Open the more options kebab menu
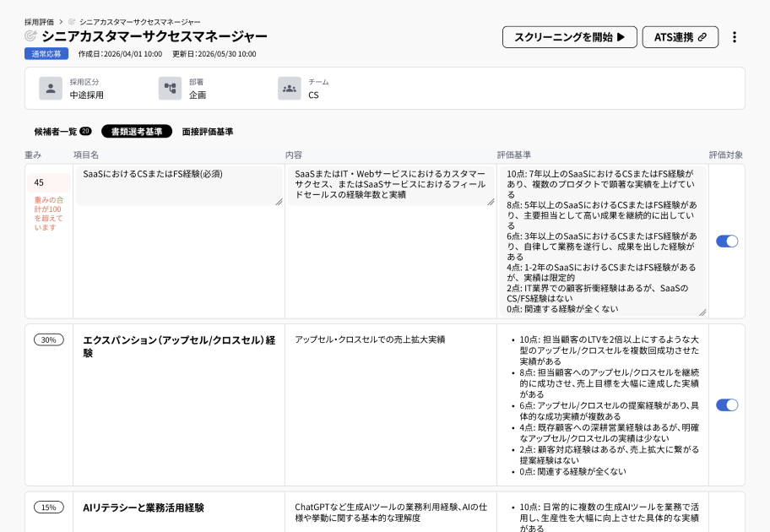 tap(734, 37)
